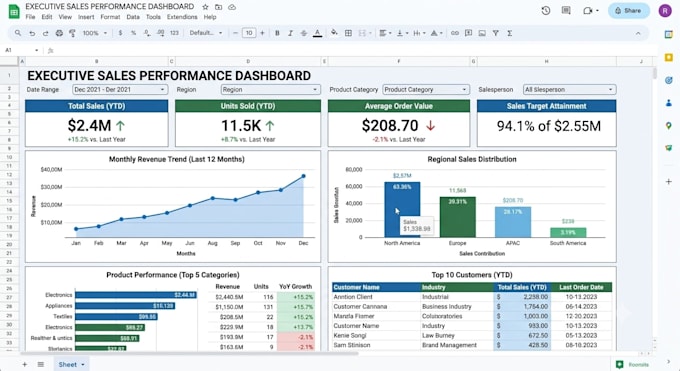Open the more formats 123 button

click(174, 33)
